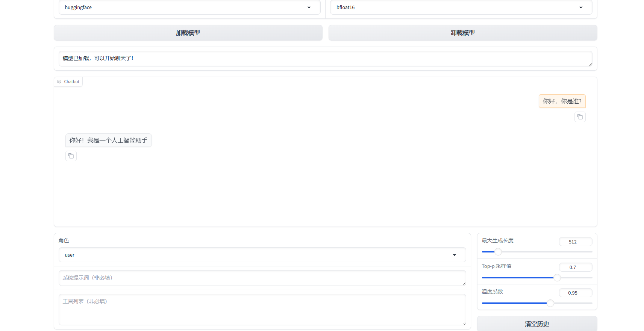Copy the assistant reply message

point(71,156)
